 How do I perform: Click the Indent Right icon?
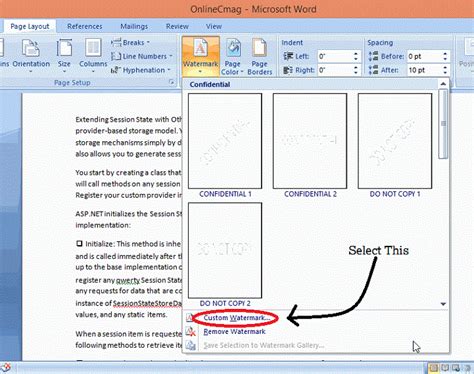(x=288, y=70)
